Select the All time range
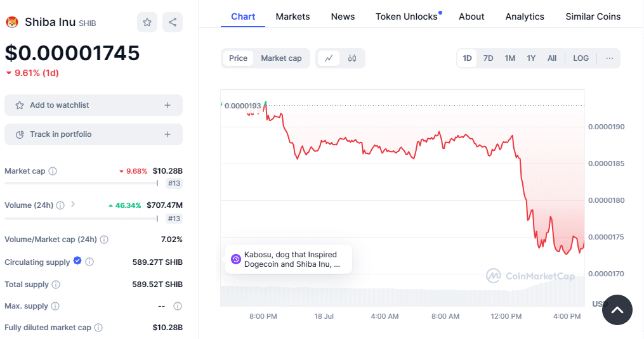644x339 pixels. (x=552, y=58)
